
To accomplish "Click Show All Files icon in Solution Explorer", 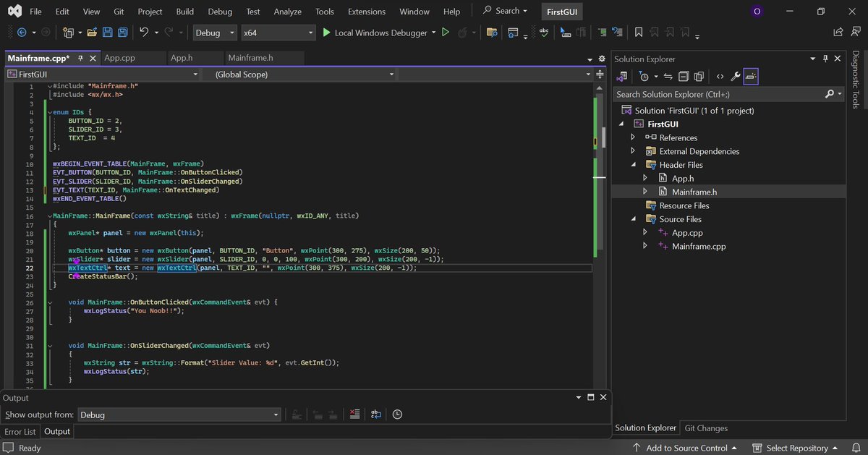I will [699, 76].
